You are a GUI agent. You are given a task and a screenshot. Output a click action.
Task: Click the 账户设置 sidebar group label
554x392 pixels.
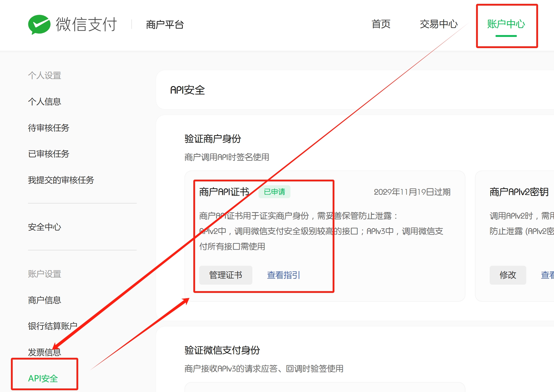point(45,274)
